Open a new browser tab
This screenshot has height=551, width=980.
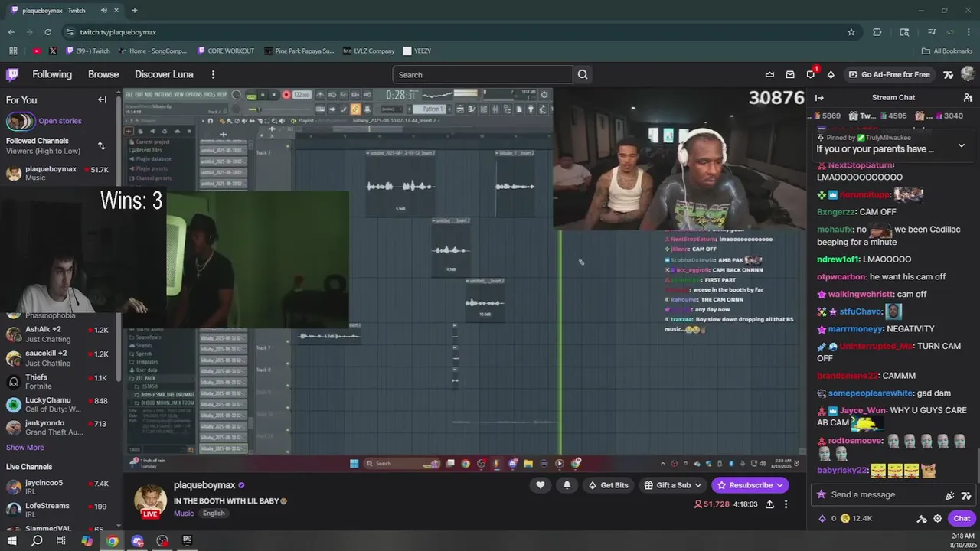[x=134, y=11]
